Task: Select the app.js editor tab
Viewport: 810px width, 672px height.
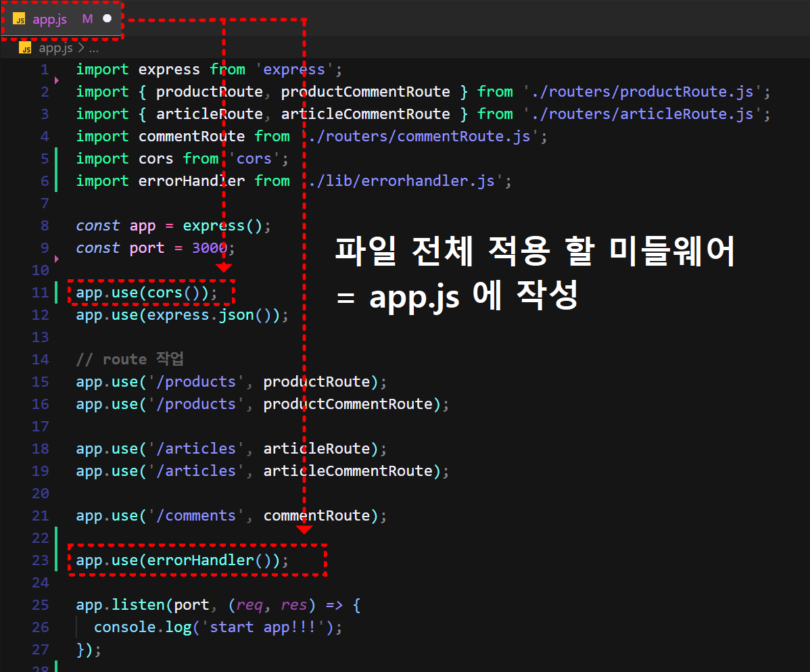Action: pyautogui.click(x=61, y=19)
